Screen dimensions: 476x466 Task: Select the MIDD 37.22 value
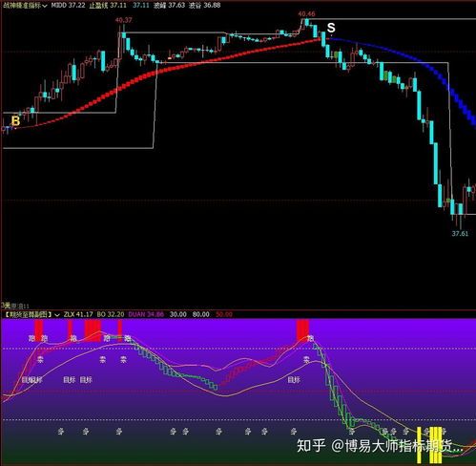click(x=68, y=6)
